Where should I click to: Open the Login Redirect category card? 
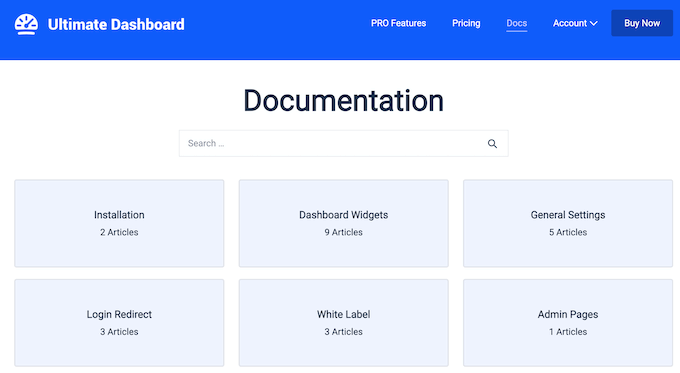pos(119,323)
